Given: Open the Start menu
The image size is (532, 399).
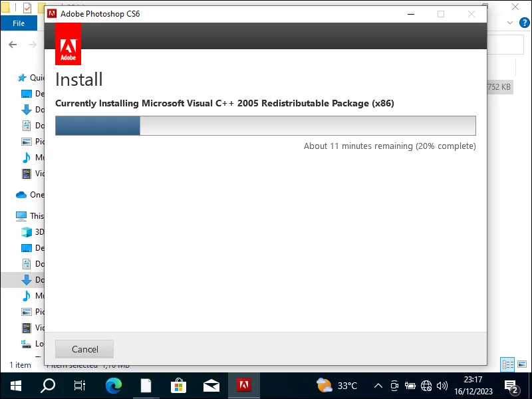Looking at the screenshot, I should 15,384.
